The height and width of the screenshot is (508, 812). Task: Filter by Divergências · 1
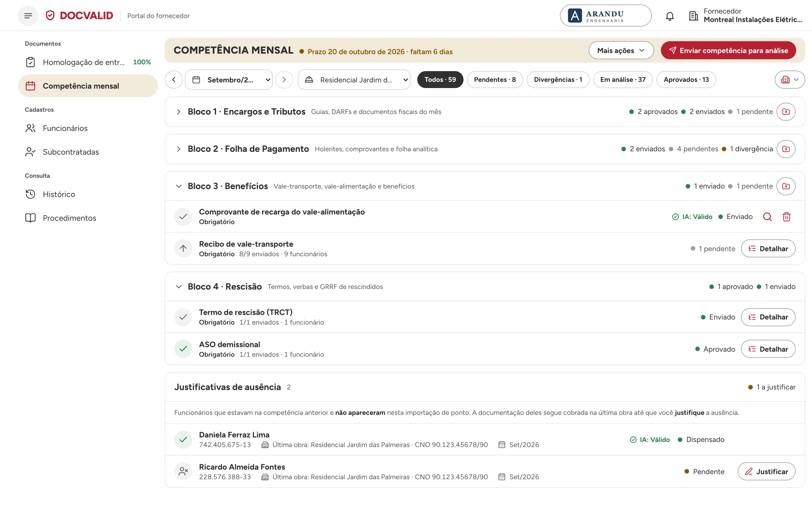(x=558, y=80)
